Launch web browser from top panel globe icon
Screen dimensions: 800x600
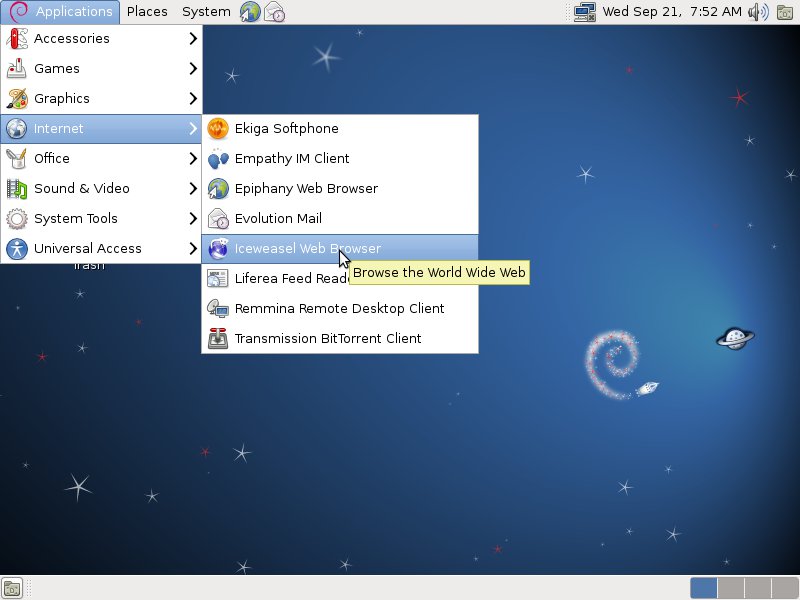click(250, 12)
